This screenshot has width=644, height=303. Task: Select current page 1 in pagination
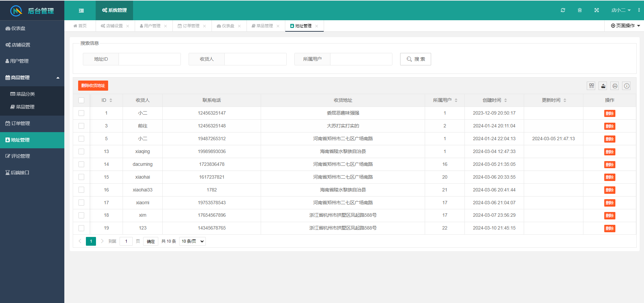(x=91, y=241)
